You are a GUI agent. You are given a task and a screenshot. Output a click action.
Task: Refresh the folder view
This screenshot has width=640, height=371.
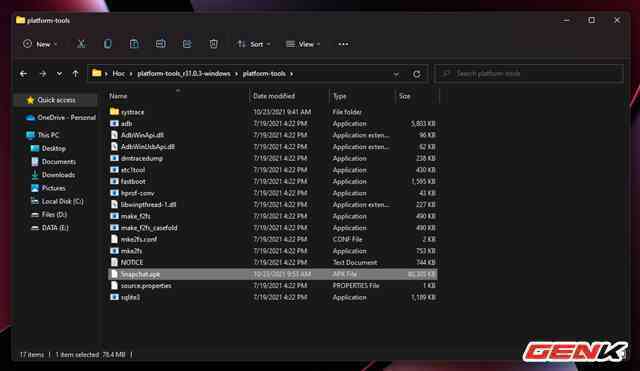tap(417, 74)
